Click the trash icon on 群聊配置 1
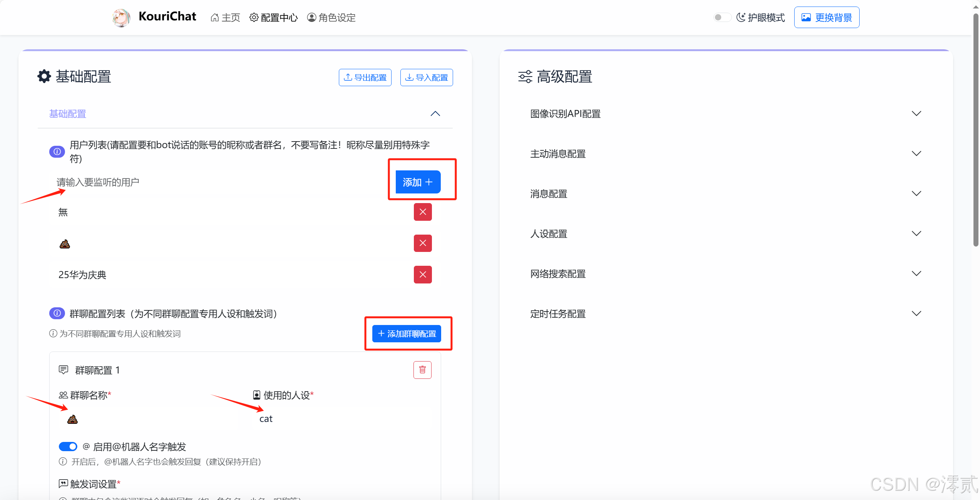Screen dimensions: 980x500 coord(422,370)
